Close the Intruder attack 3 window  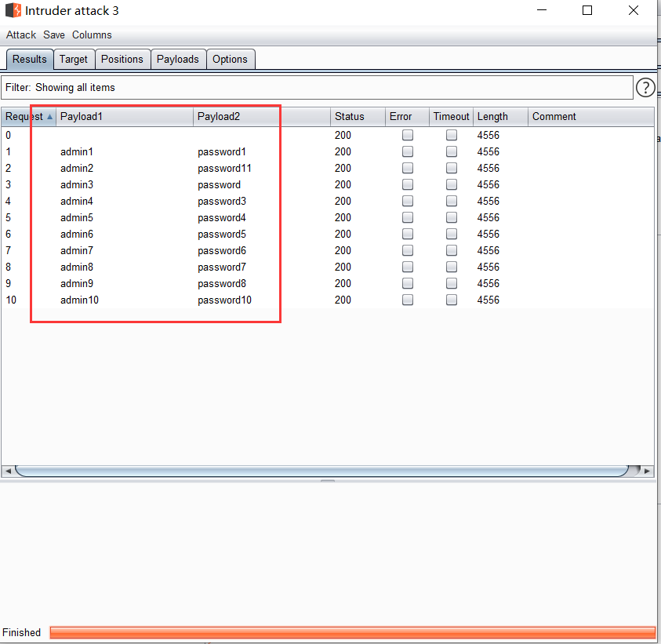pyautogui.click(x=634, y=10)
